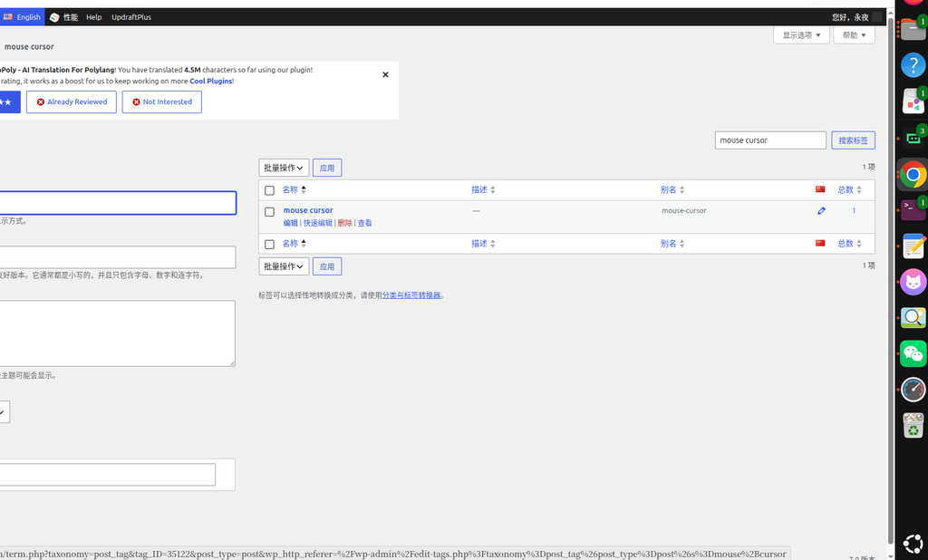The width and height of the screenshot is (928, 560).
Task: Click the user avatar in admin bar
Action: pos(876,17)
